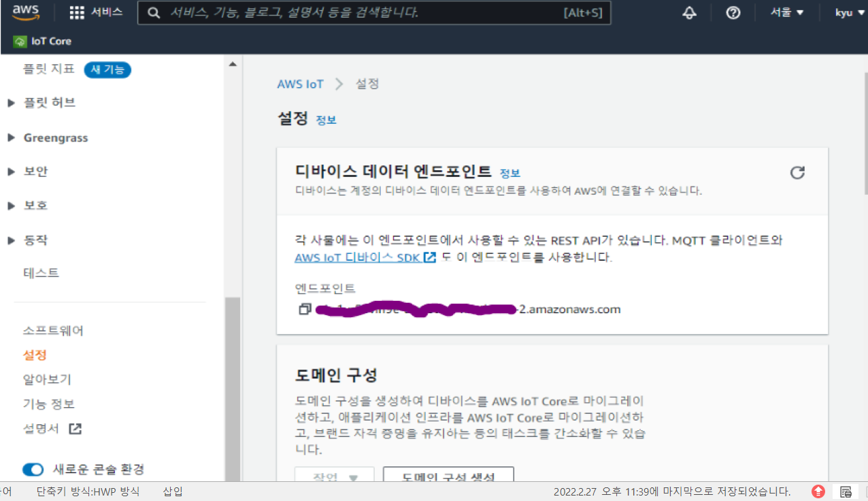Open 알아보기 in the sidebar
This screenshot has width=868, height=501.
click(x=47, y=379)
